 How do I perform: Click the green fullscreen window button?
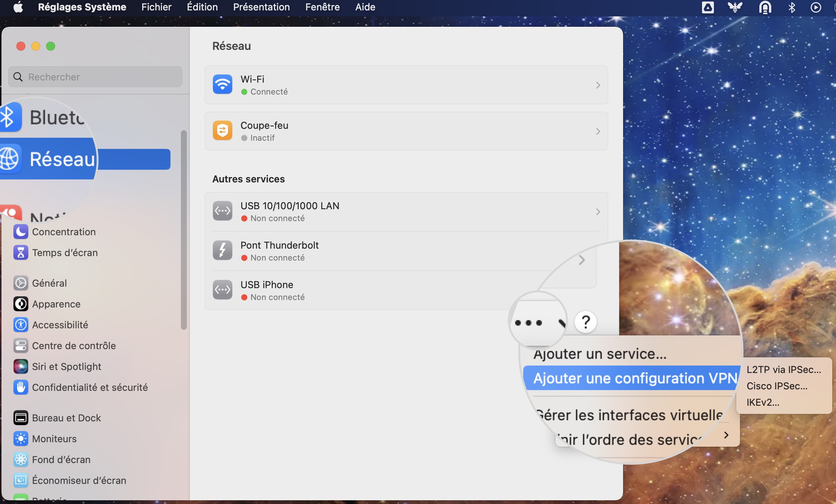click(51, 46)
